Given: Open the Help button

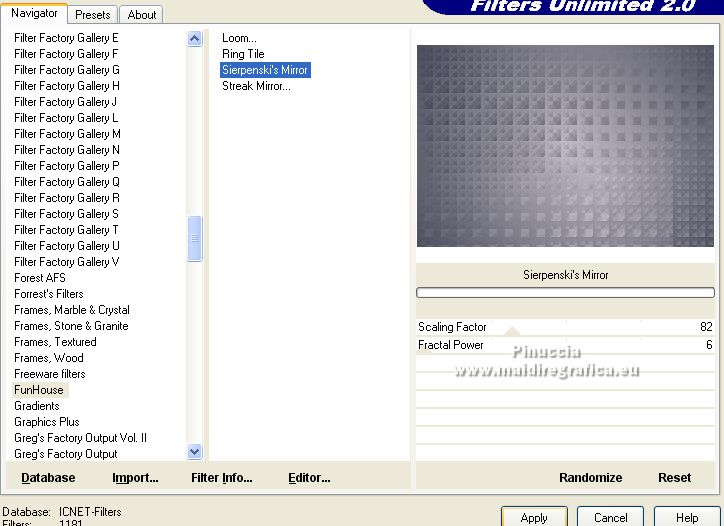Looking at the screenshot, I should point(687,517).
